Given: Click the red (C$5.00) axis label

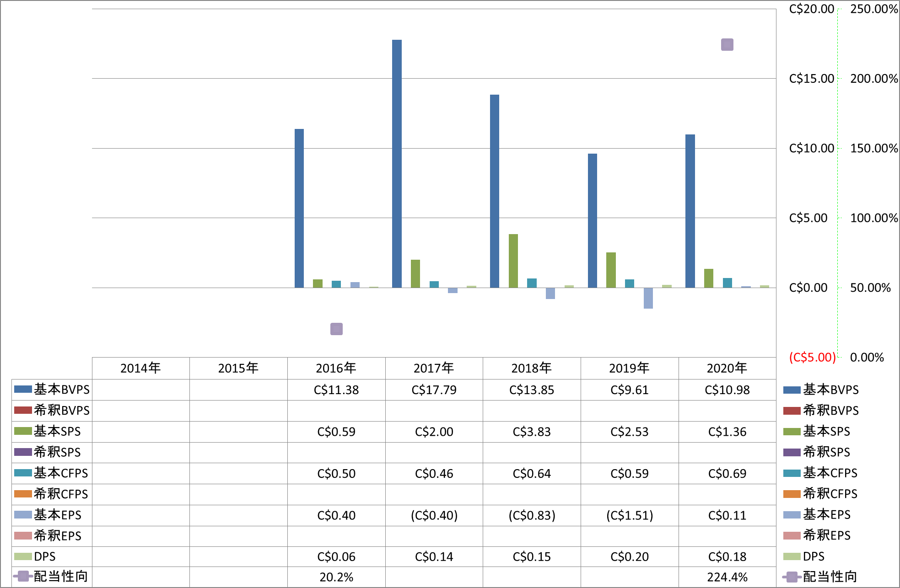Looking at the screenshot, I should click(812, 357).
